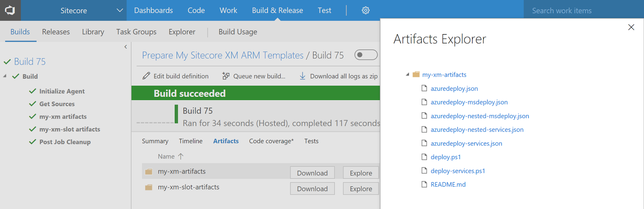This screenshot has width=644, height=209.
Task: Switch to the Library tab
Action: pos(93,32)
